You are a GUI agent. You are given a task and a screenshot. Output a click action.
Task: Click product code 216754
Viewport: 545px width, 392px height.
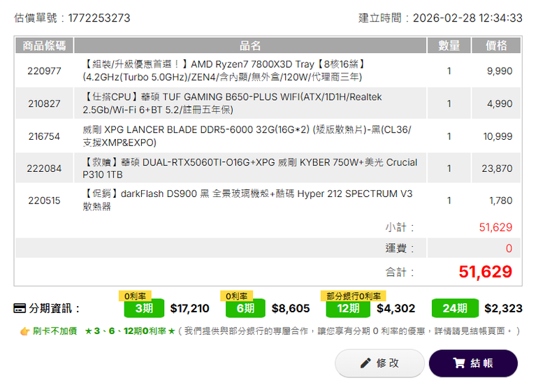pos(44,136)
